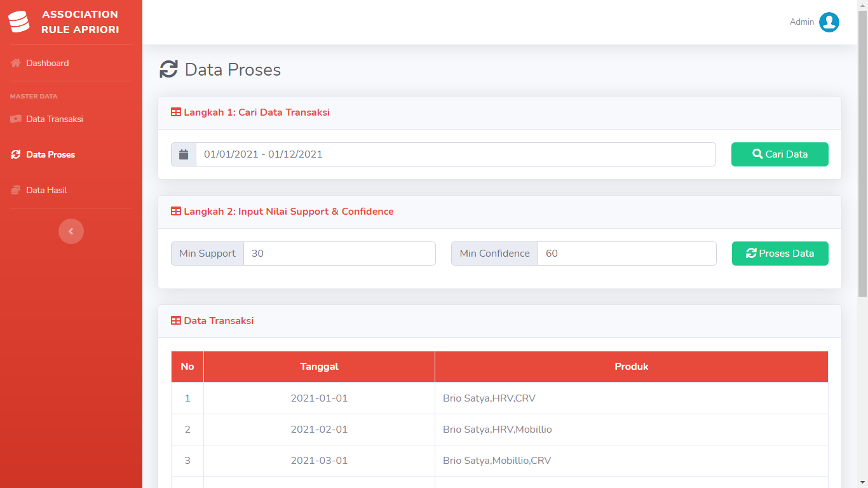Viewport: 868px width, 488px height.
Task: Click the date cell 2021-01-01
Action: coord(319,398)
